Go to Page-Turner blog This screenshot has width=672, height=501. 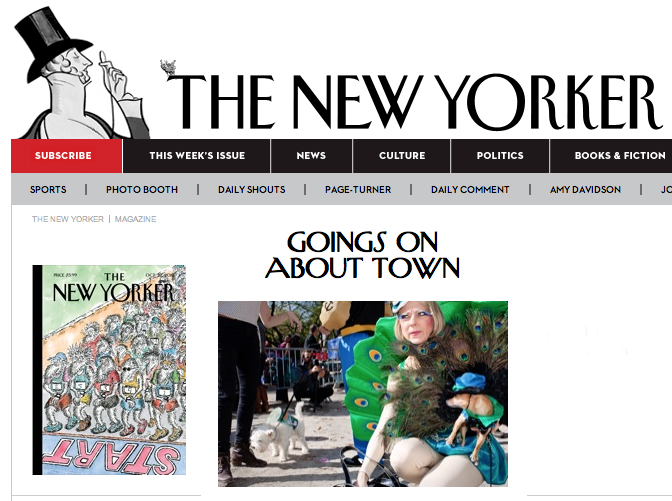pyautogui.click(x=358, y=189)
